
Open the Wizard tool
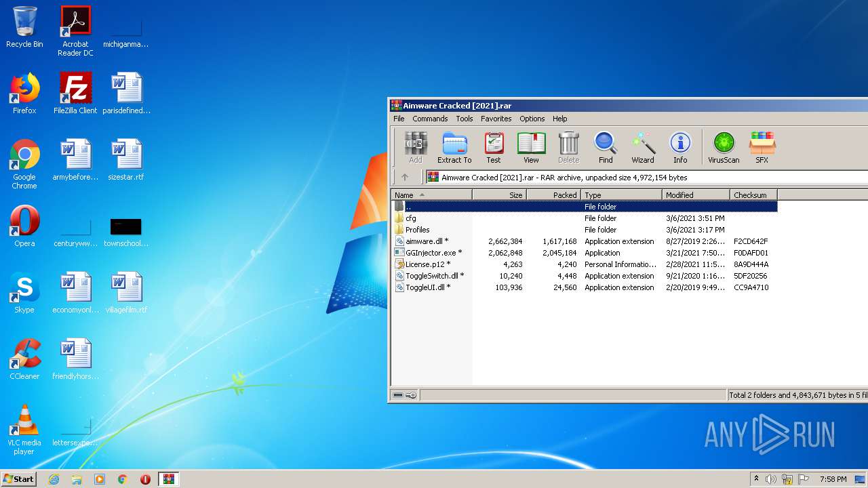pos(643,148)
